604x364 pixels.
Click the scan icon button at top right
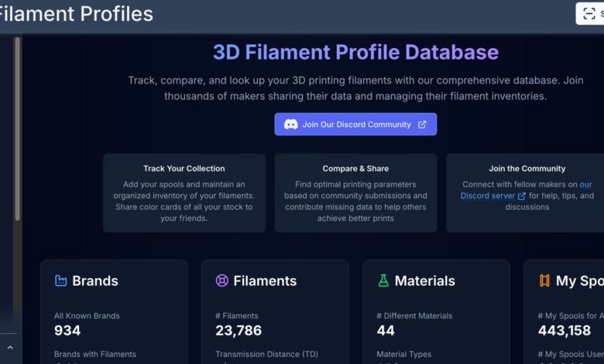[x=590, y=13]
